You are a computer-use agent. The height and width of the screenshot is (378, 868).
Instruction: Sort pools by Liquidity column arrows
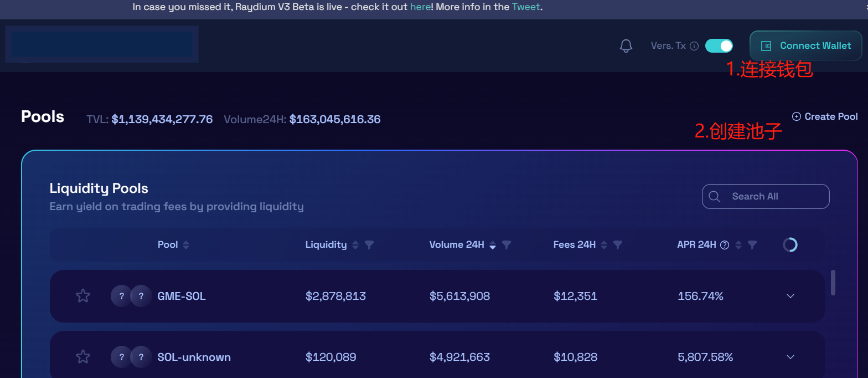pos(355,244)
